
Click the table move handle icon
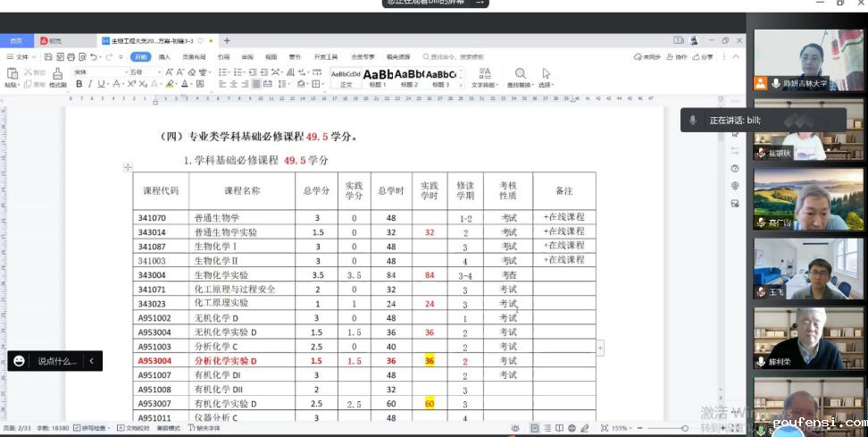point(128,167)
